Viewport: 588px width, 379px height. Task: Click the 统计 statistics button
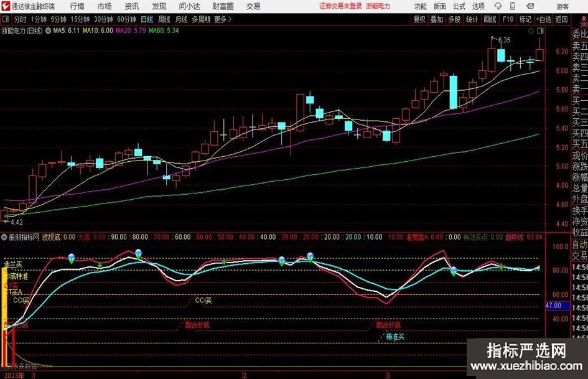(472, 19)
